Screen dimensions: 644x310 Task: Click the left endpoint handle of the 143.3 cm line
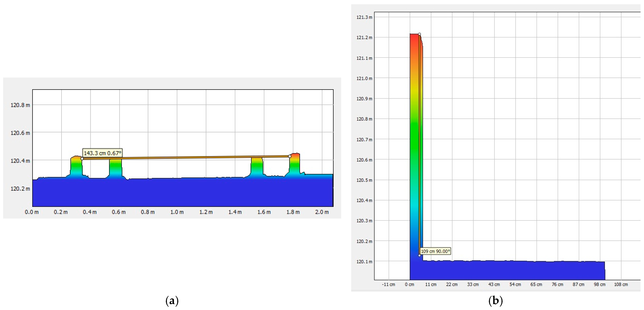point(82,159)
